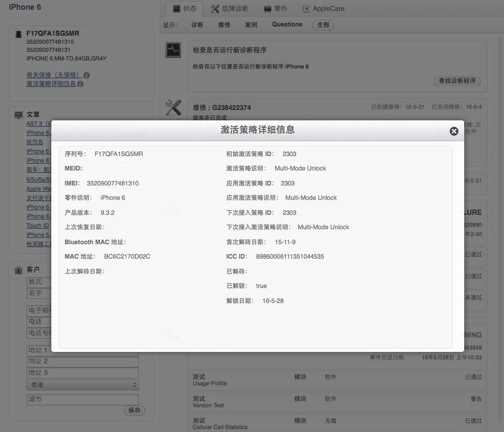504x432 pixels.
Task: Filter display by 案例
Action: point(251,25)
